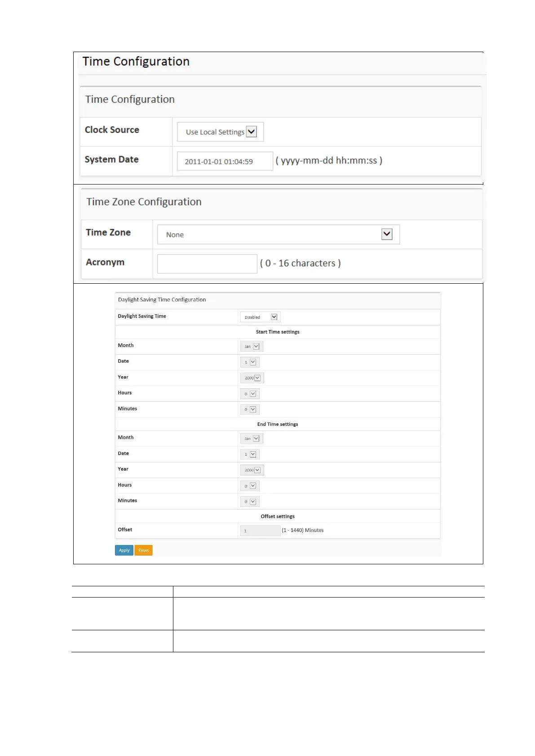Select the End Time Year dropdown
The width and height of the screenshot is (535, 756).
[252, 470]
